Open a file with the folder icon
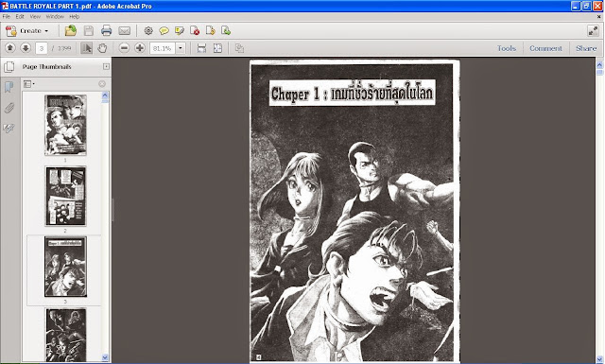Image resolution: width=605 pixels, height=364 pixels. [71, 30]
